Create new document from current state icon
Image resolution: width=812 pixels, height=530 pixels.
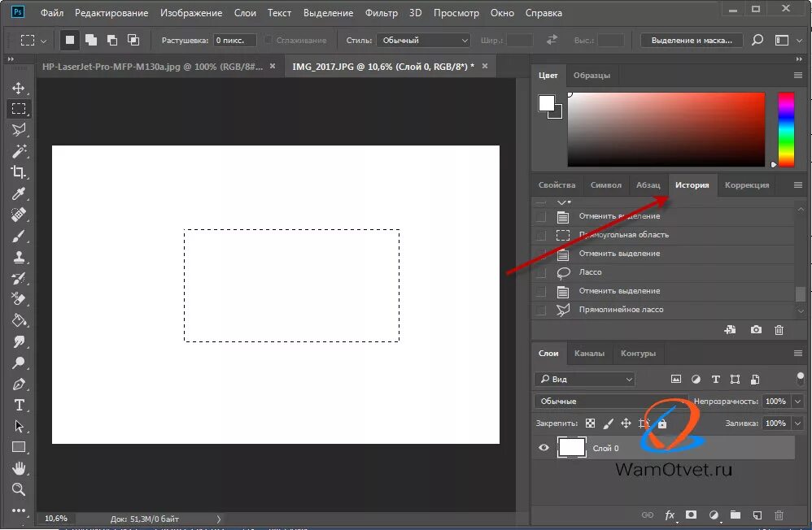point(730,330)
